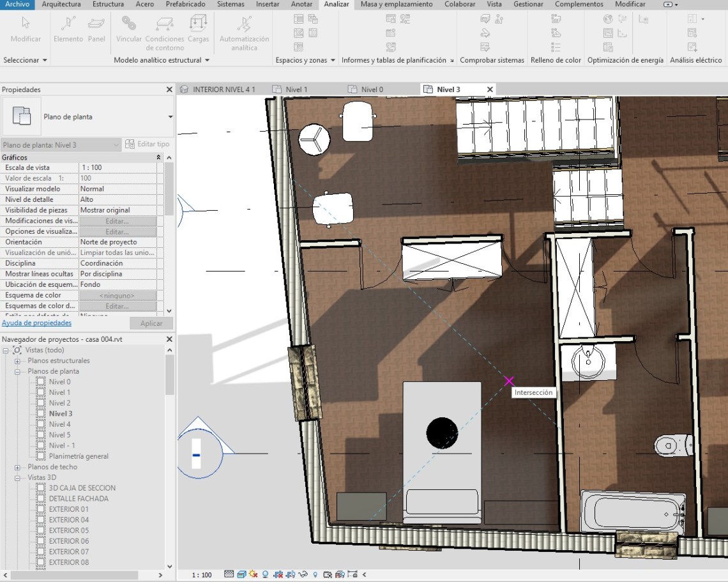Click the reveal hidden elements lightbulb icon

click(x=315, y=574)
